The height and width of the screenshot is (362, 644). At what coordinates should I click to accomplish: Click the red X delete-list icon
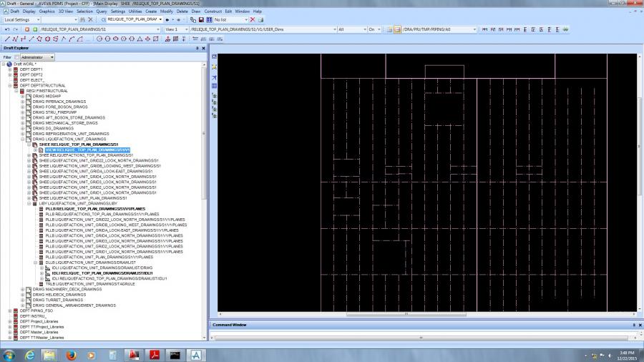click(x=253, y=20)
